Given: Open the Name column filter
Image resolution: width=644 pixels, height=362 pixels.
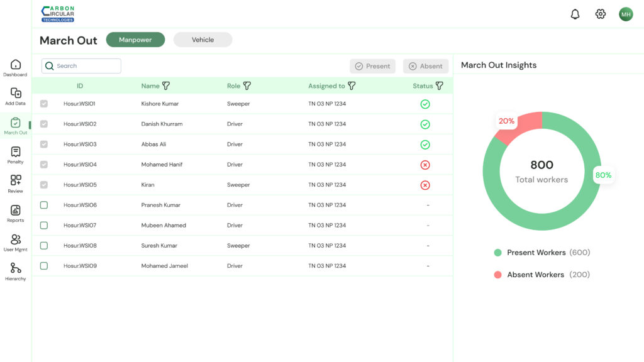Looking at the screenshot, I should coord(166,86).
